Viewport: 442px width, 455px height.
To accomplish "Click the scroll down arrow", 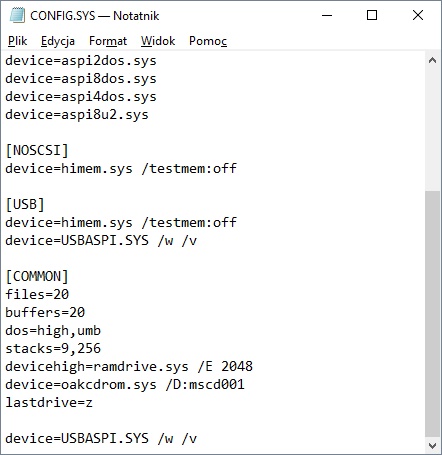I will pos(432,445).
